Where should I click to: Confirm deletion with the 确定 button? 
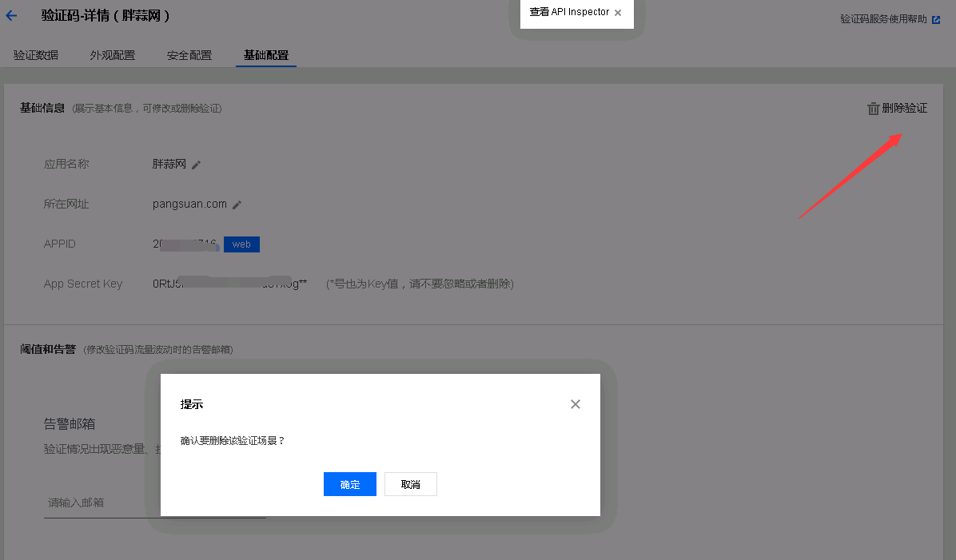tap(349, 484)
